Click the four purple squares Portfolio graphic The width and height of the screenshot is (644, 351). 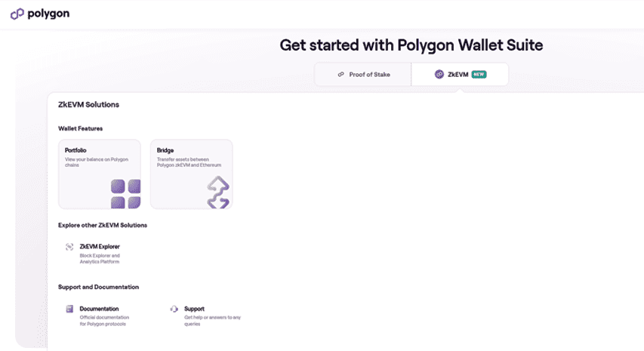(x=125, y=194)
